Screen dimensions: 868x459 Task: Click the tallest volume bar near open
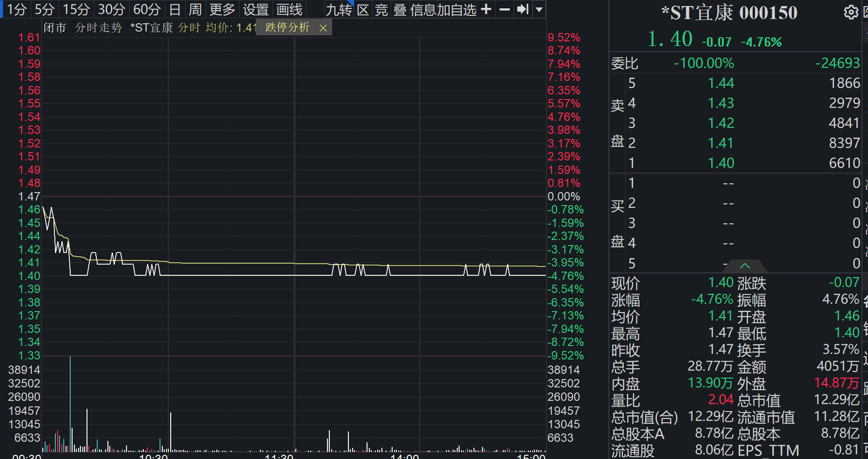70,404
